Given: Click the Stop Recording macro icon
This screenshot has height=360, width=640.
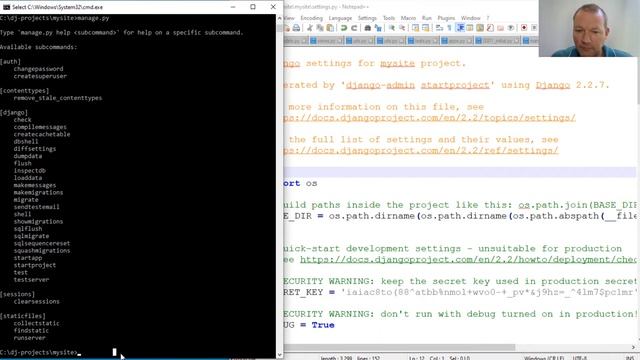Looking at the screenshot, I should 534,28.
